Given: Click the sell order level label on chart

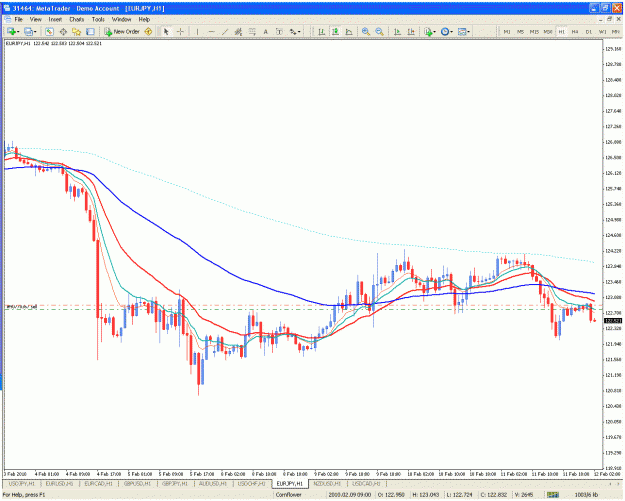Looking at the screenshot, I should (22, 306).
